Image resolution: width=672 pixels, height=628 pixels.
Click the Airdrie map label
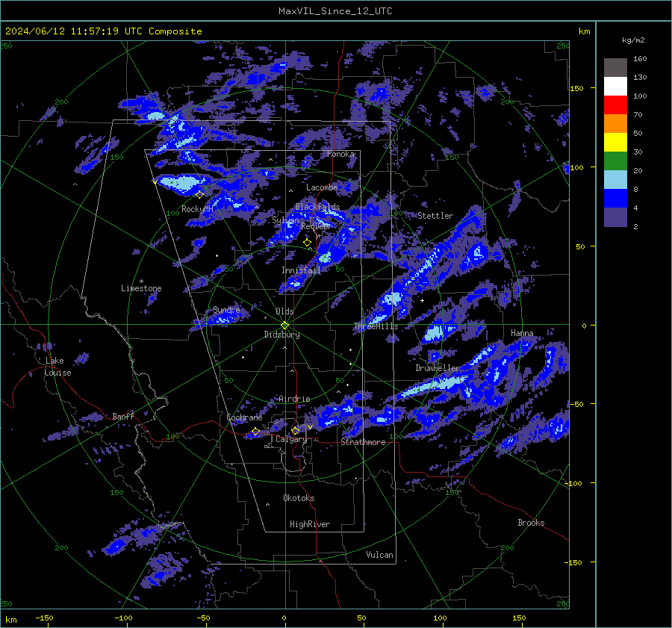(x=294, y=399)
